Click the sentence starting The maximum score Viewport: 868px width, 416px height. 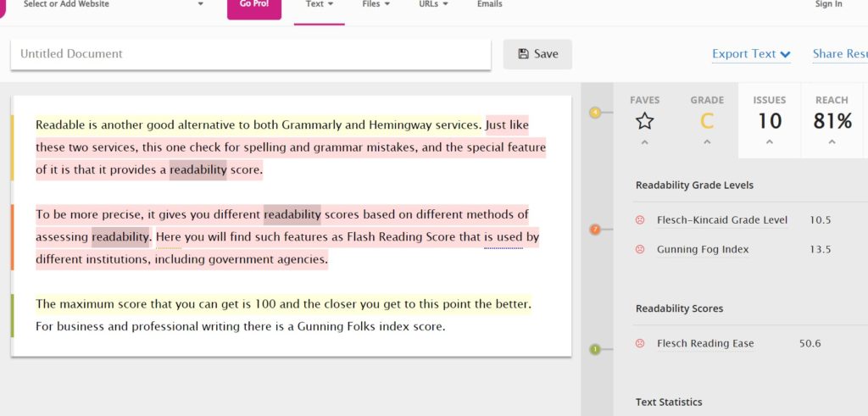pos(283,304)
